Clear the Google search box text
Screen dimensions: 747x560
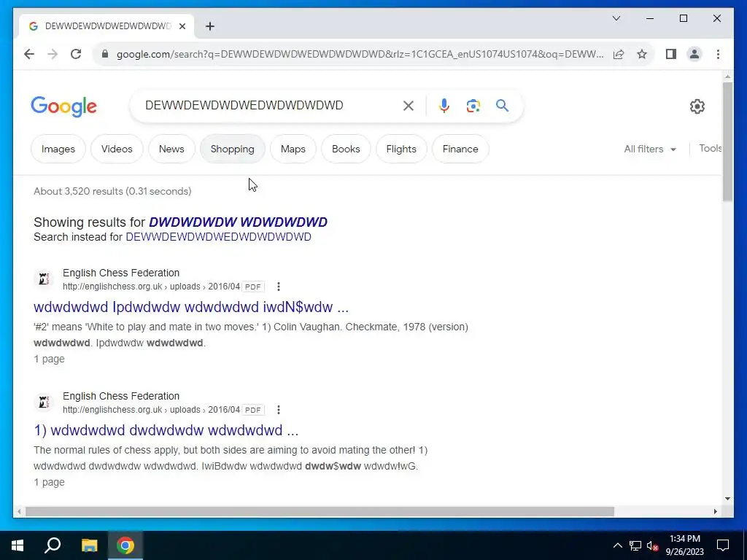[409, 106]
